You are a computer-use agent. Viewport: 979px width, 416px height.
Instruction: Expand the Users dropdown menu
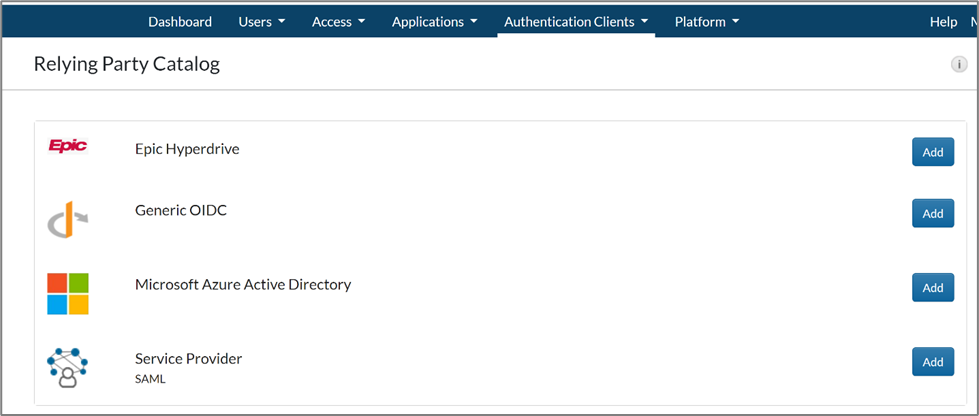click(261, 21)
